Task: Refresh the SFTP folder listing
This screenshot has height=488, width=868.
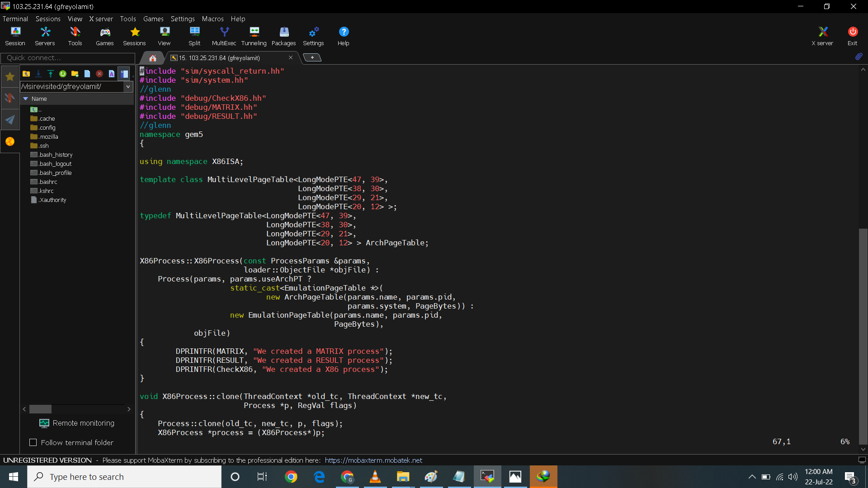Action: point(63,74)
